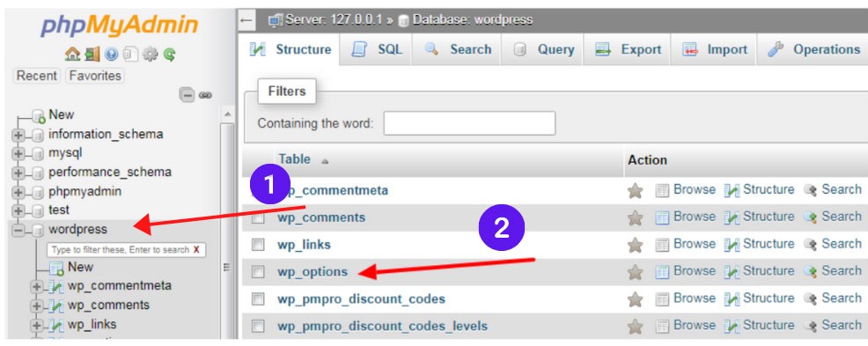Open the SQL tab
This screenshot has height=346, width=868.
pyautogui.click(x=377, y=49)
